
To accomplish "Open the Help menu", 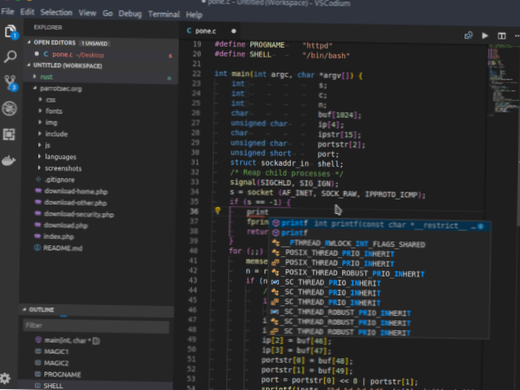I will (194, 15).
